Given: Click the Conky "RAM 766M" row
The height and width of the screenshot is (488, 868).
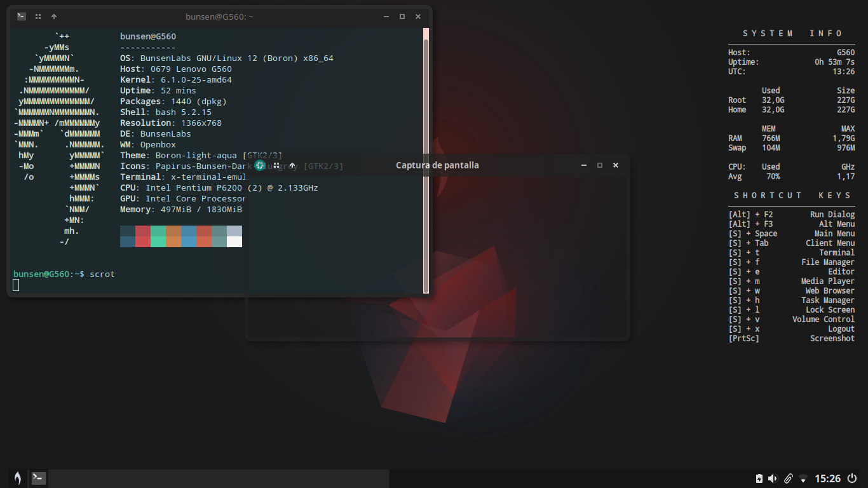Looking at the screenshot, I should click(x=791, y=139).
